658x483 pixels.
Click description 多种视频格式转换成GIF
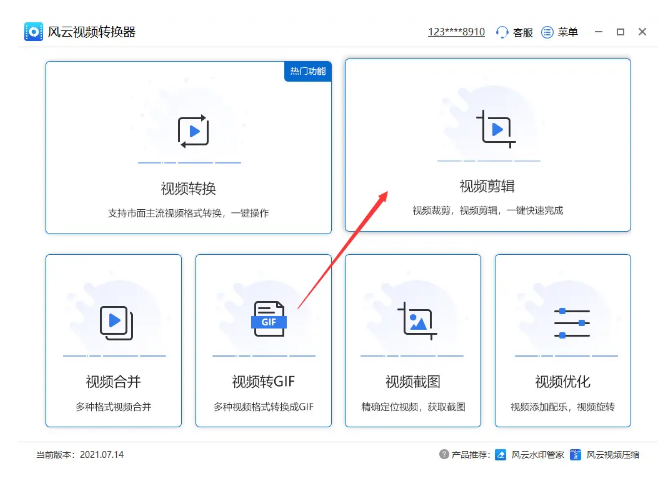[264, 407]
